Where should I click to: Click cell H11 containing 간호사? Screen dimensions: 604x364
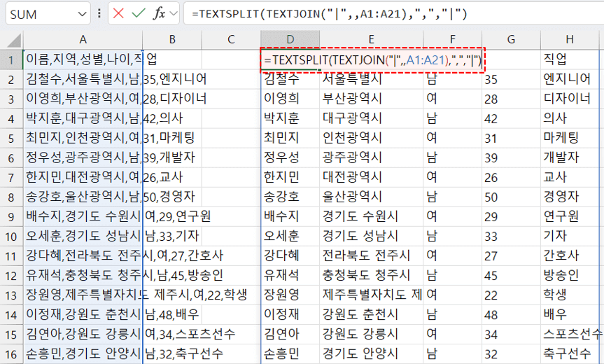[570, 256]
